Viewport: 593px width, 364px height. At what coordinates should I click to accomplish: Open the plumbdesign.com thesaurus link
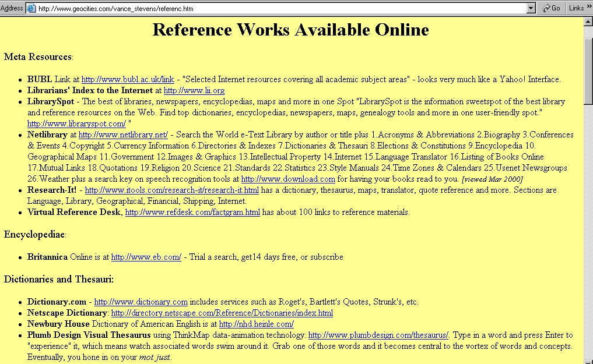(x=378, y=335)
